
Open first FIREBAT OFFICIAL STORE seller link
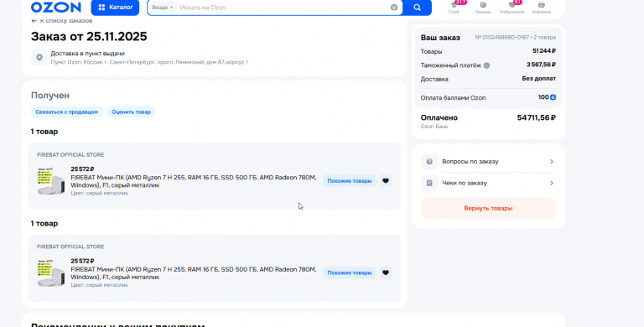[70, 155]
